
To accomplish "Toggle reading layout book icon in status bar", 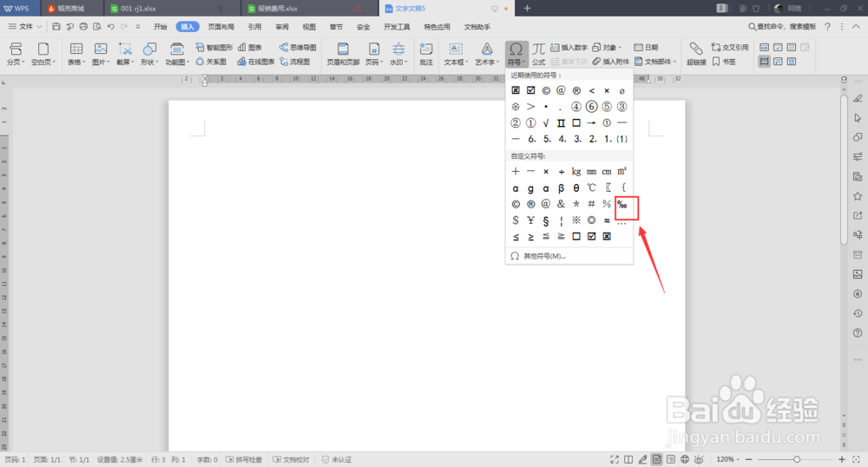I will [628, 459].
